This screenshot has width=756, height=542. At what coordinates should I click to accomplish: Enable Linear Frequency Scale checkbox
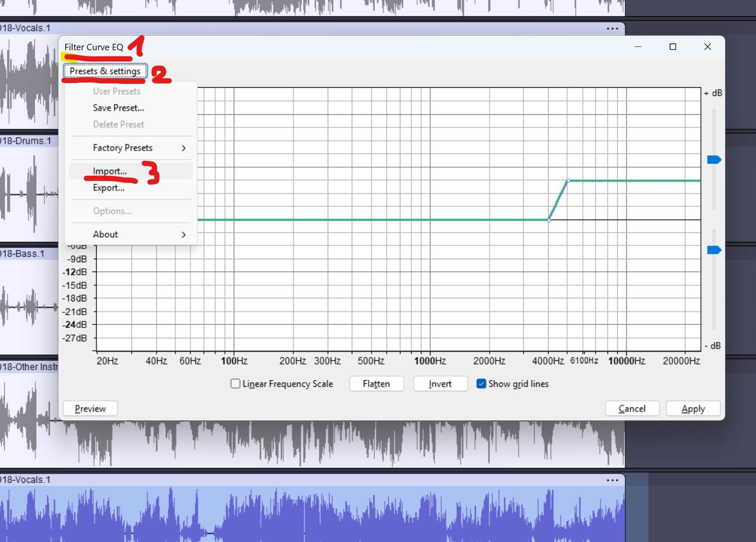click(x=235, y=384)
